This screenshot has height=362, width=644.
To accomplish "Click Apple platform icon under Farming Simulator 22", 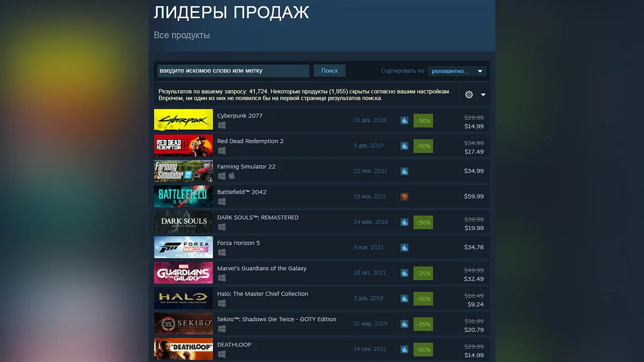I will pos(232,176).
